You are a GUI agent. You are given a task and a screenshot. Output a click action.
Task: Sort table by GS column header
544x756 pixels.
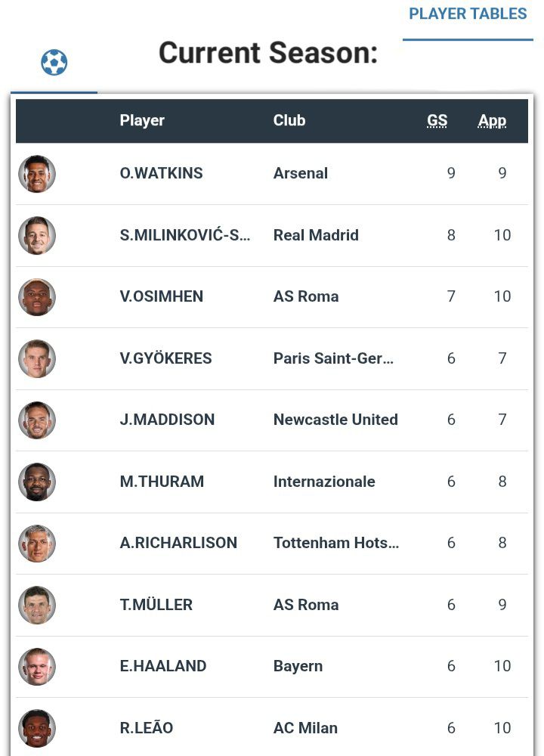click(437, 120)
